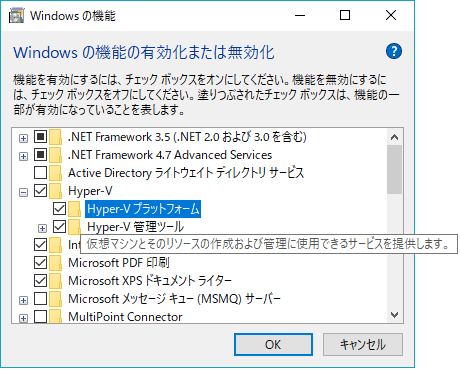This screenshot has width=460, height=370.
Task: Select MultiPoint Connector item label
Action: click(125, 317)
